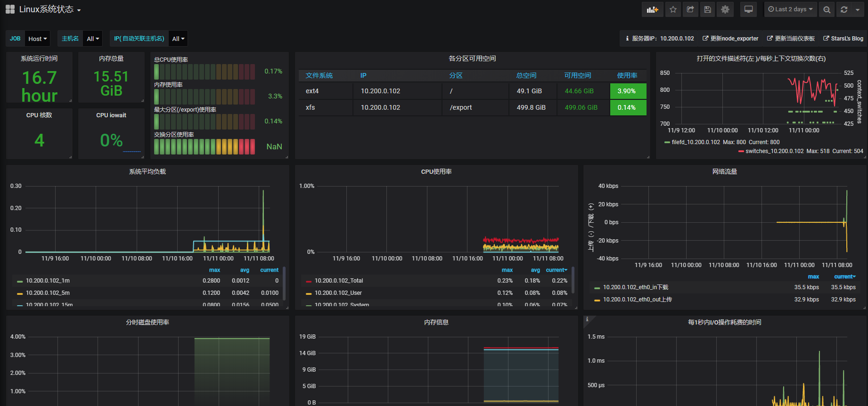Image resolution: width=868 pixels, height=406 pixels.
Task: Open the 网络流量 panel title menu
Action: coord(725,171)
